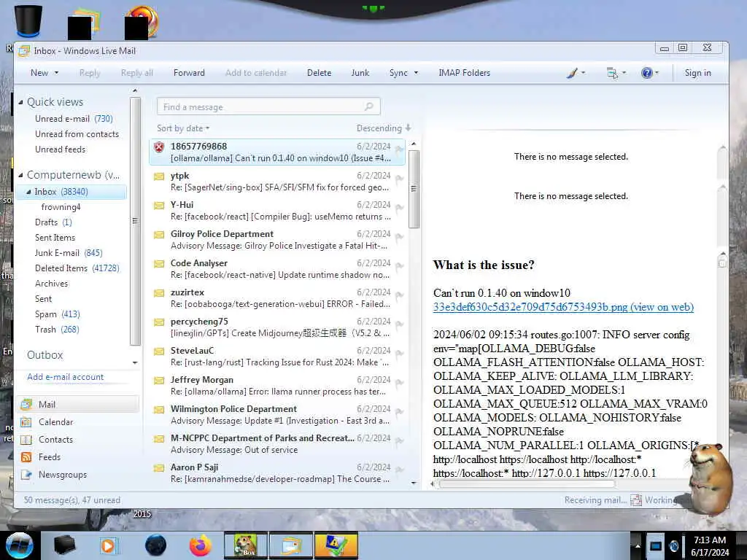
Task: Open the Sort by date dropdown
Action: pyautogui.click(x=183, y=128)
